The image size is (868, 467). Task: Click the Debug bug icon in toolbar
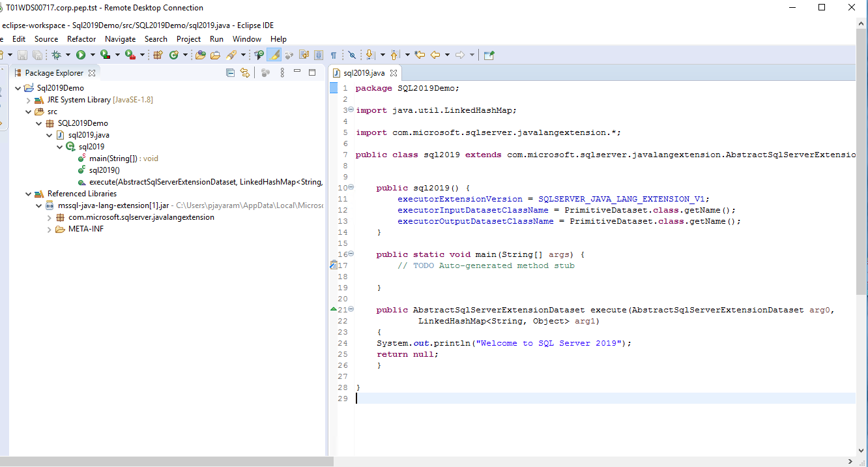point(57,55)
